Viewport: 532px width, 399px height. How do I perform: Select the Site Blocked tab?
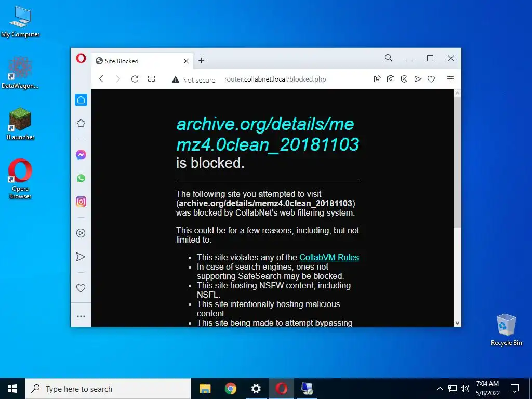(x=142, y=61)
